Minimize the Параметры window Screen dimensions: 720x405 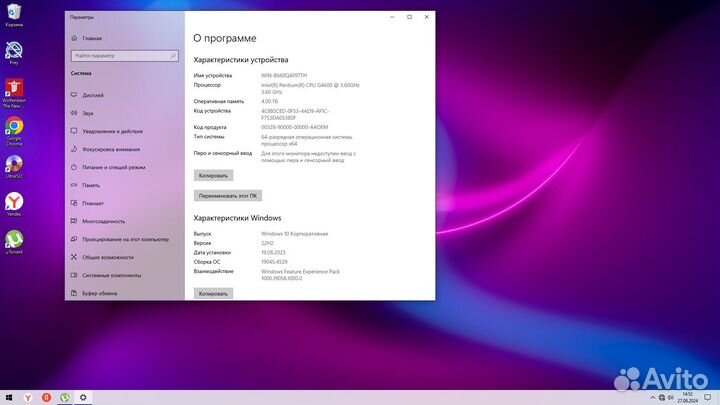pyautogui.click(x=392, y=17)
